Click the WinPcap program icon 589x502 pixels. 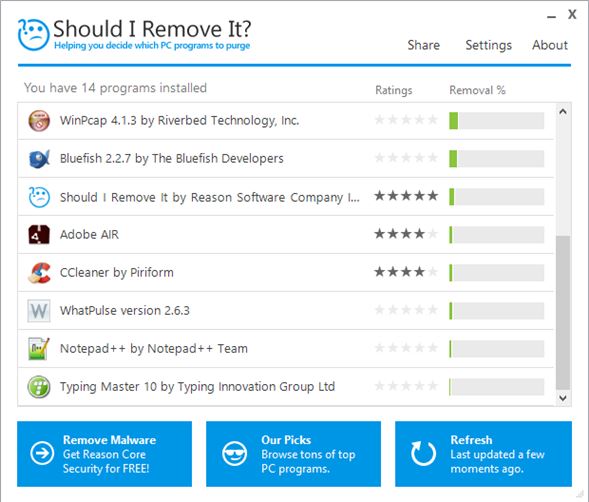click(x=39, y=121)
